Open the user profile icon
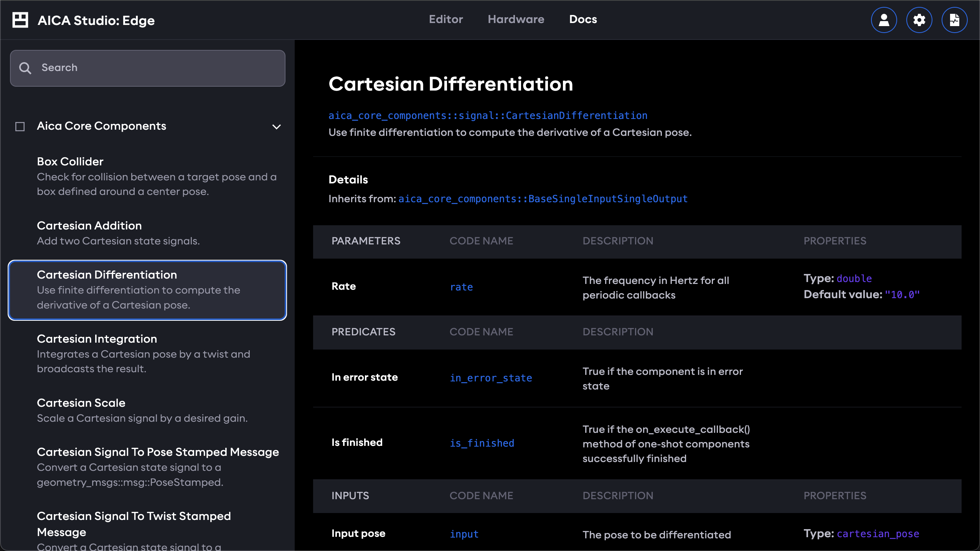 (x=884, y=20)
